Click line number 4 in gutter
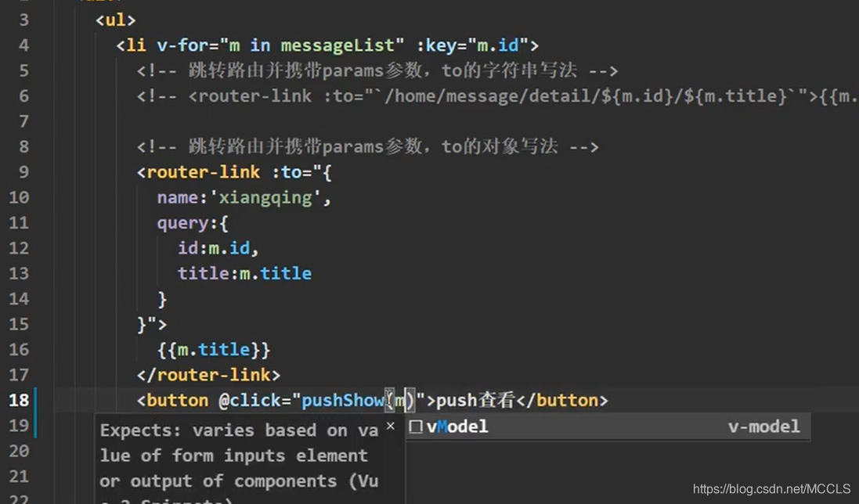The width and height of the screenshot is (859, 504). click(x=23, y=45)
